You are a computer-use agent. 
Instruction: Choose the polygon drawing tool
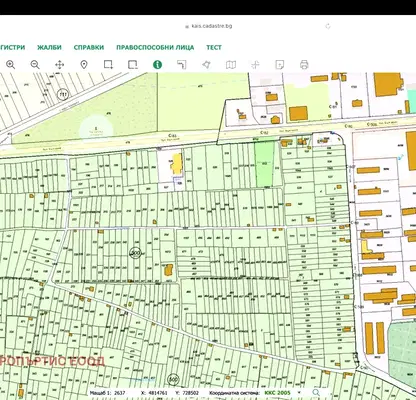click(x=206, y=64)
